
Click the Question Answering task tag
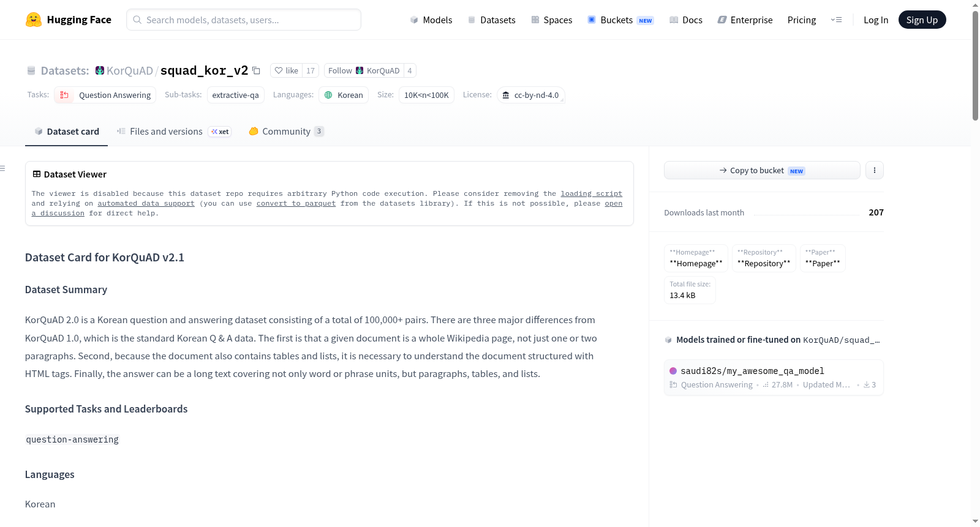(x=105, y=95)
